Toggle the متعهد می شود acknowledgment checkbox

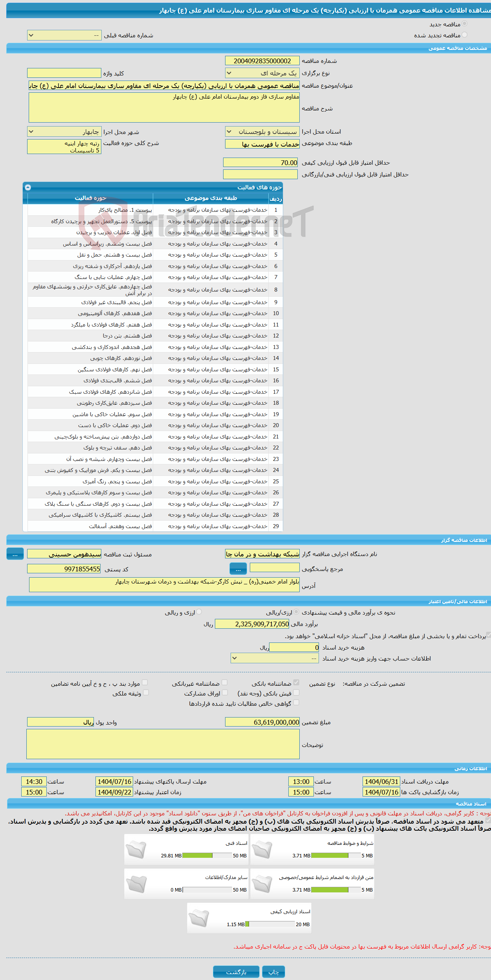488,820
